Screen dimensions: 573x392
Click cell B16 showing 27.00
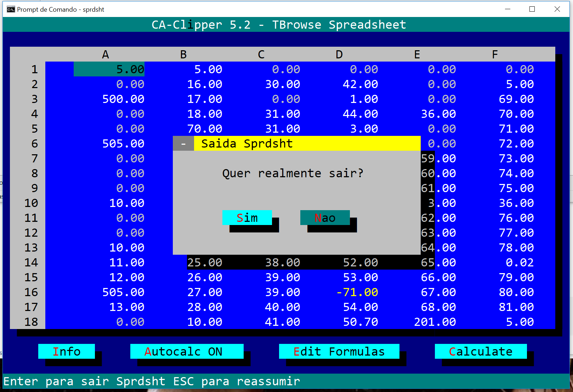coord(205,292)
